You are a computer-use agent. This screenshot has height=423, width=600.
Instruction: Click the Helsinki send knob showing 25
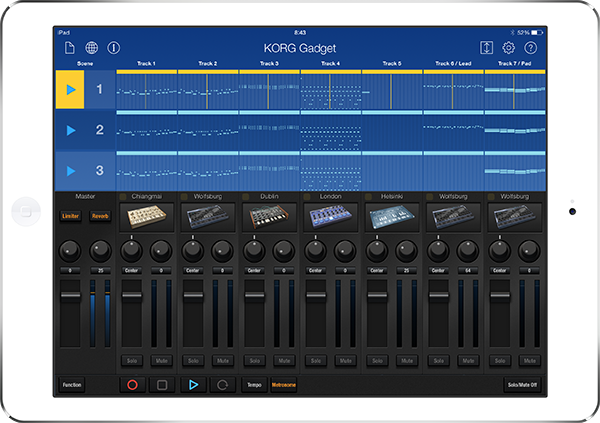(x=406, y=251)
